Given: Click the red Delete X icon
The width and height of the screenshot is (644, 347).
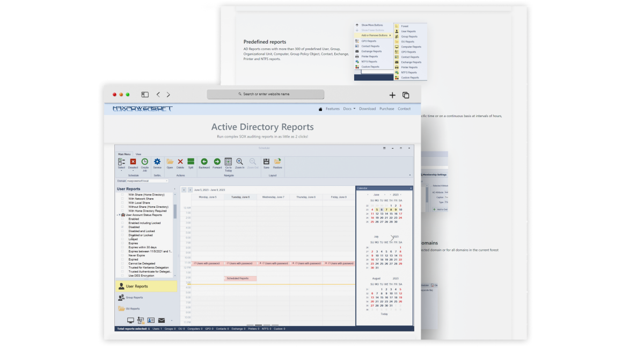Looking at the screenshot, I should (180, 162).
